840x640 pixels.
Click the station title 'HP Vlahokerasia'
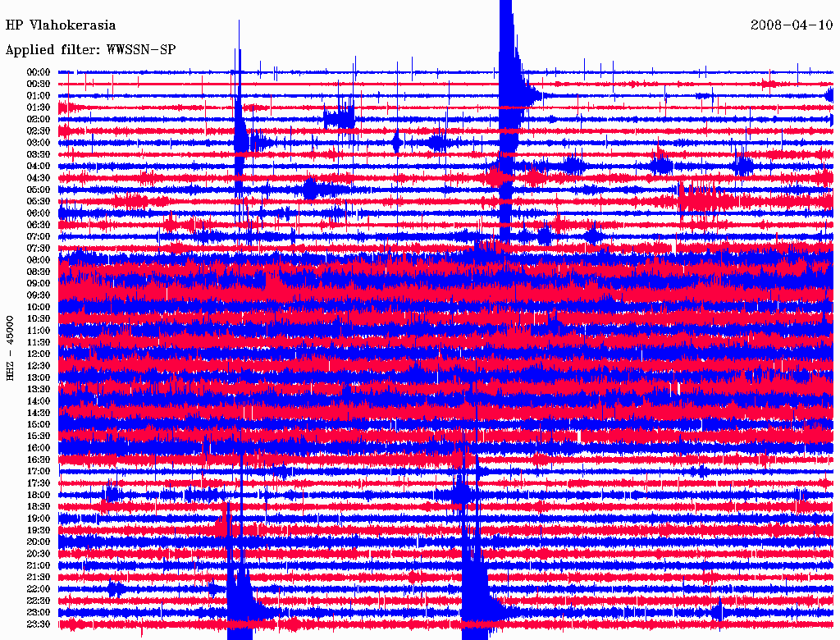click(61, 25)
